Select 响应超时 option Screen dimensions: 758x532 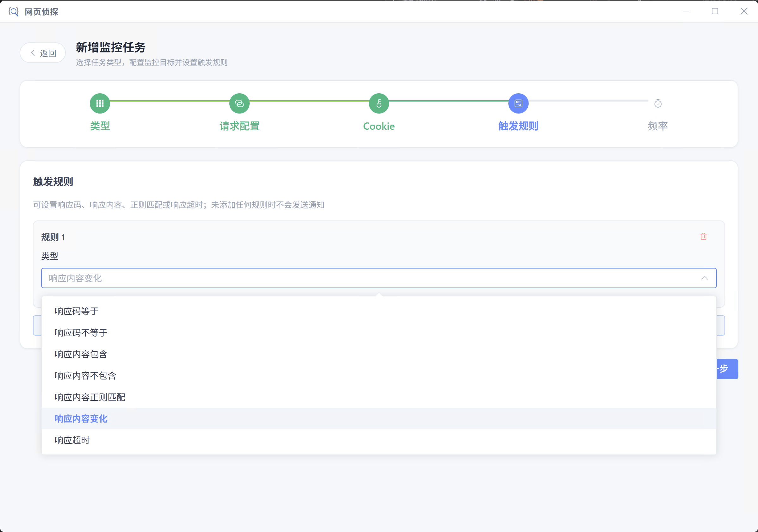click(379, 440)
